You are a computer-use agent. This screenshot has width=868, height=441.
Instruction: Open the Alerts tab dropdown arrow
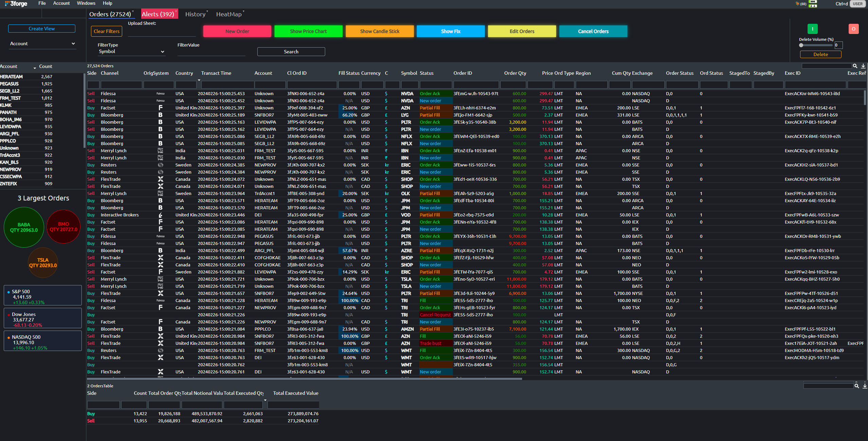[x=176, y=11]
